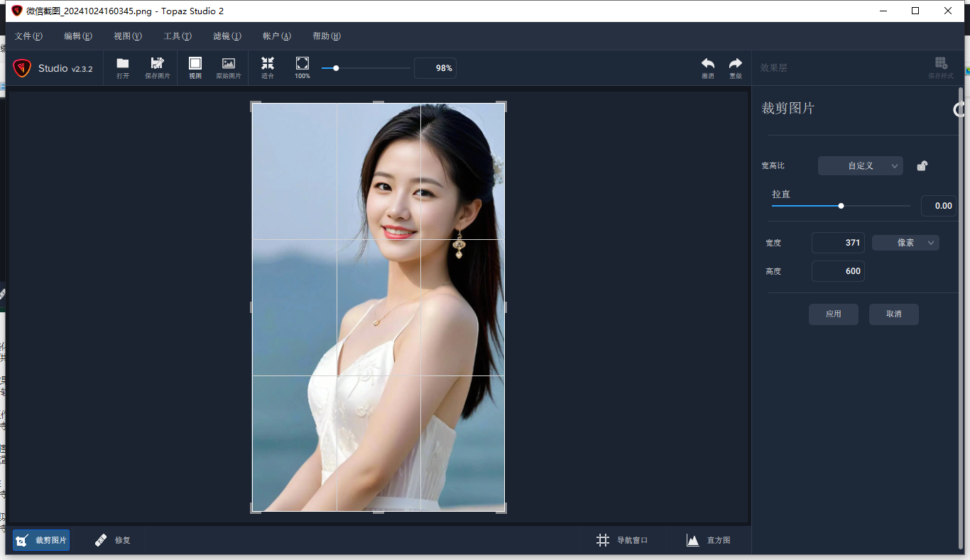Open the 直方图 histogram panel
This screenshot has width=970, height=560.
tap(708, 540)
